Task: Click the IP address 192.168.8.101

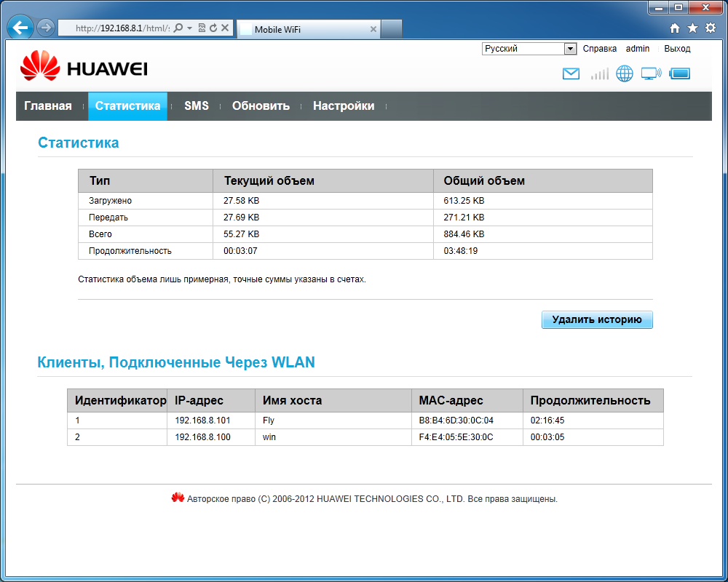Action: 202,420
